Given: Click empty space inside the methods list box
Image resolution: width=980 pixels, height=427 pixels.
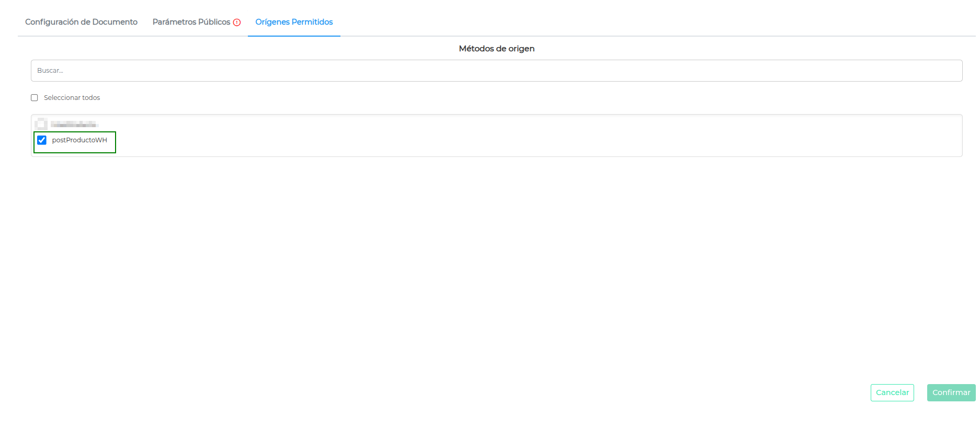Looking at the screenshot, I should point(523,136).
